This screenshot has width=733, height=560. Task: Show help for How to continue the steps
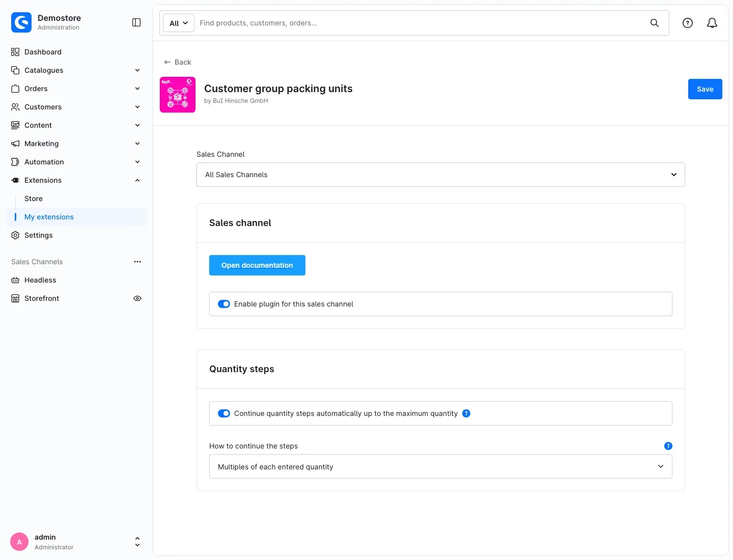tap(668, 446)
